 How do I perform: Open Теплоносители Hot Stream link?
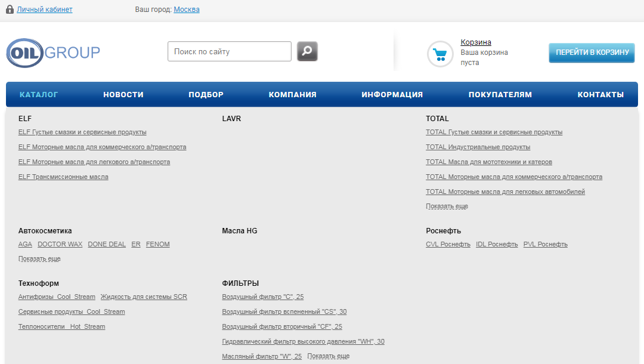[x=61, y=326]
